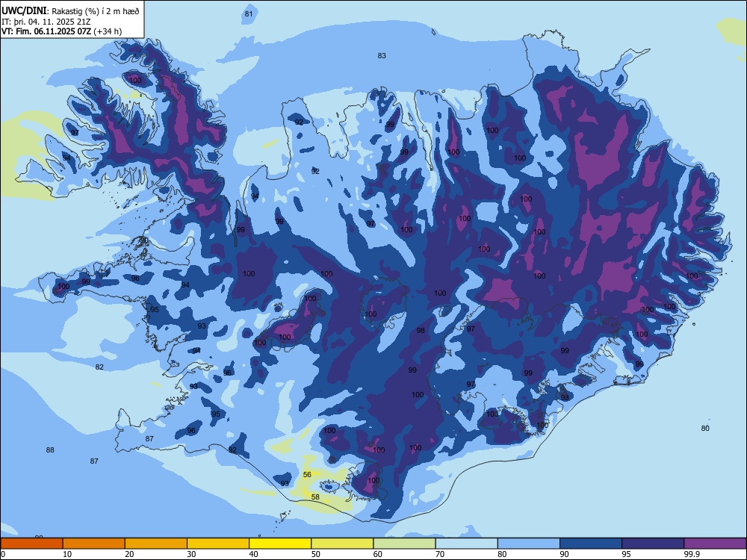Click the amber 20–30 legend swatch

(x=156, y=544)
